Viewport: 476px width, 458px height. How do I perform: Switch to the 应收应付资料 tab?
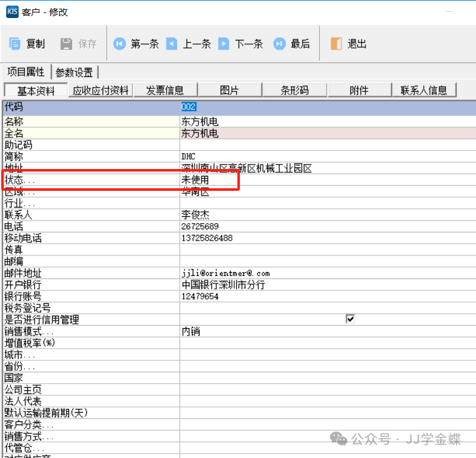pyautogui.click(x=101, y=91)
